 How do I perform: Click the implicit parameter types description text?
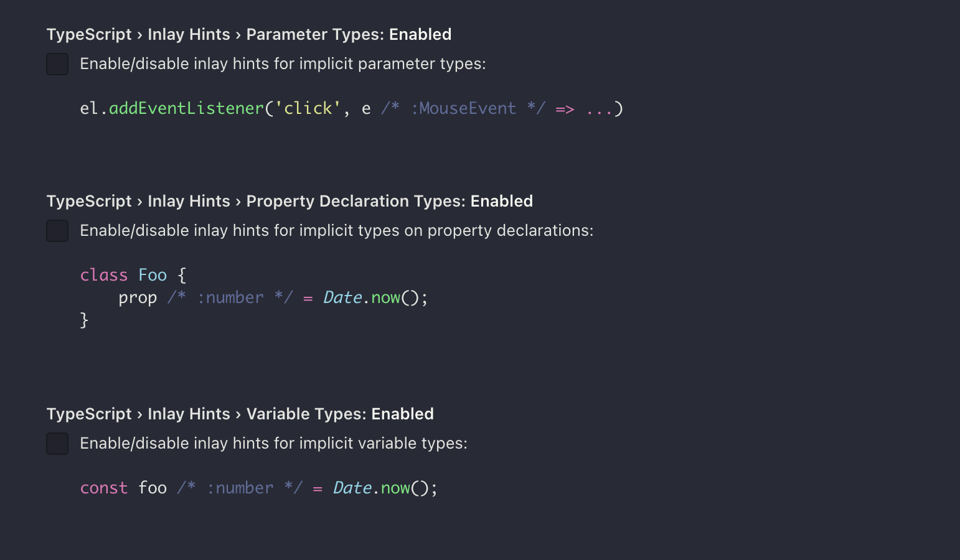[x=282, y=63]
